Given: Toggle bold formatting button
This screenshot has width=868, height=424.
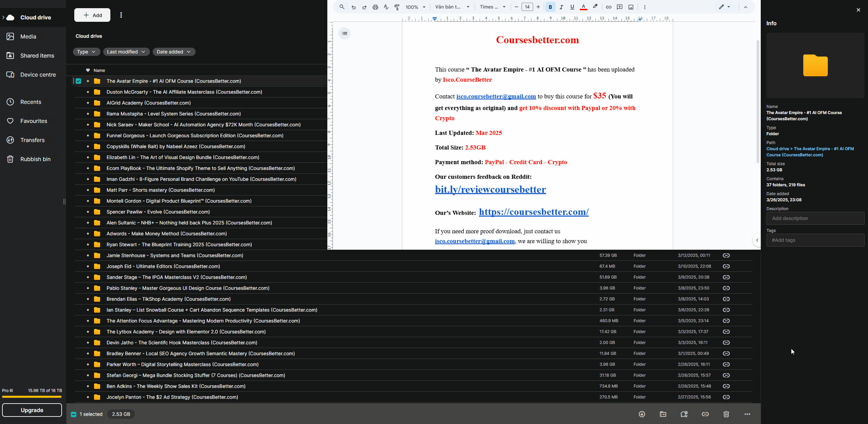Looking at the screenshot, I should (550, 7).
